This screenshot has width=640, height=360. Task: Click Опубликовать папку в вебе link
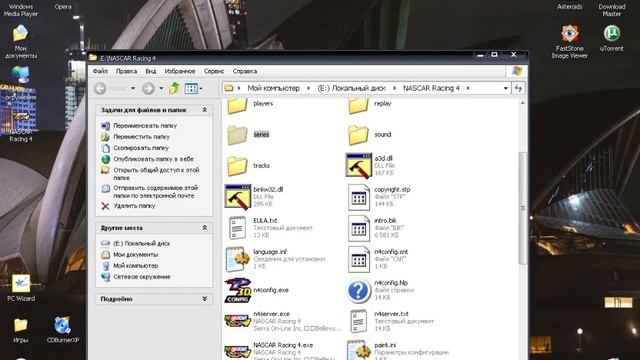click(153, 159)
